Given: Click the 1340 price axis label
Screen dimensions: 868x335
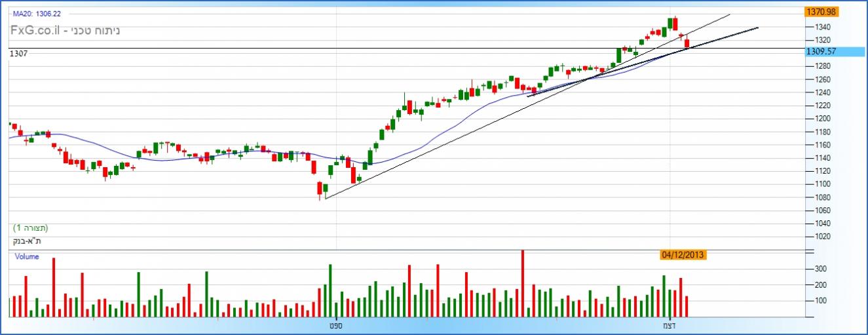Looking at the screenshot, I should [823, 27].
